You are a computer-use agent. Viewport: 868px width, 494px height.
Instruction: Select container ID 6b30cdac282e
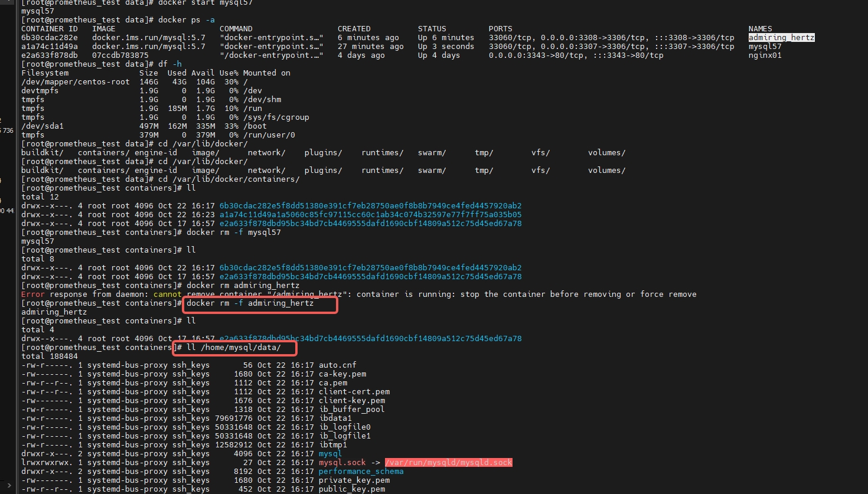49,38
